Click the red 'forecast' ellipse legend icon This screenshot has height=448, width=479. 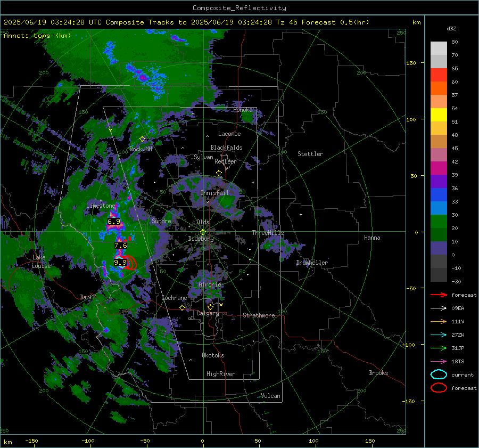point(439,388)
